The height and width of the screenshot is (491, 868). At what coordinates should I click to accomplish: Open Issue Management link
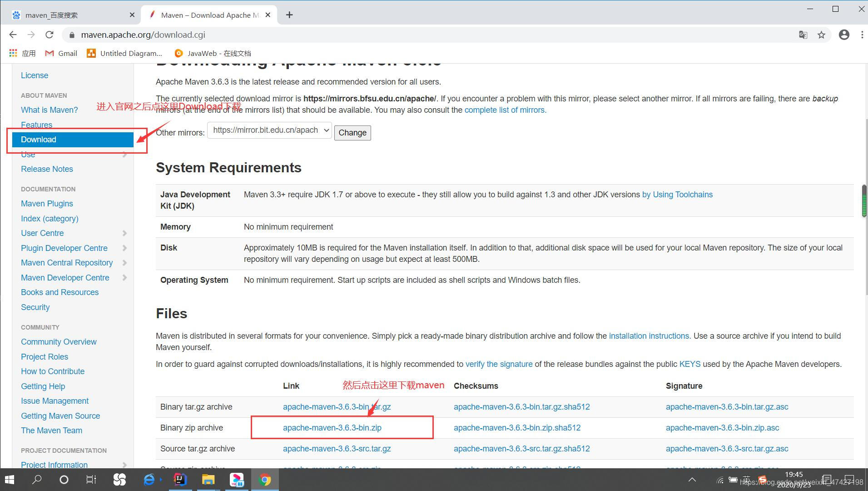(x=55, y=401)
